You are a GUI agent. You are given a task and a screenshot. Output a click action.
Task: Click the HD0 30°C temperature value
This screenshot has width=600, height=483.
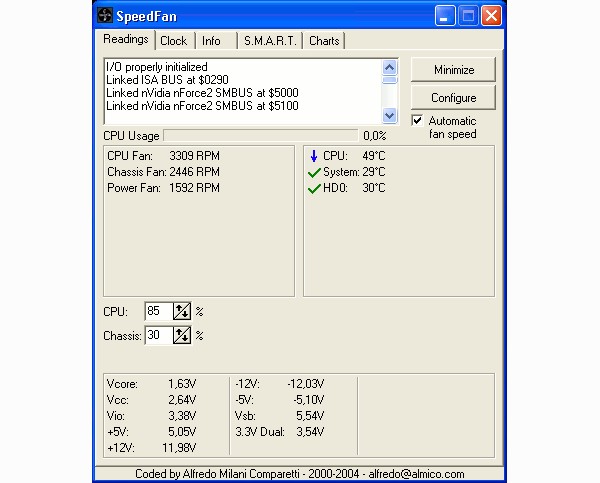[x=374, y=188]
